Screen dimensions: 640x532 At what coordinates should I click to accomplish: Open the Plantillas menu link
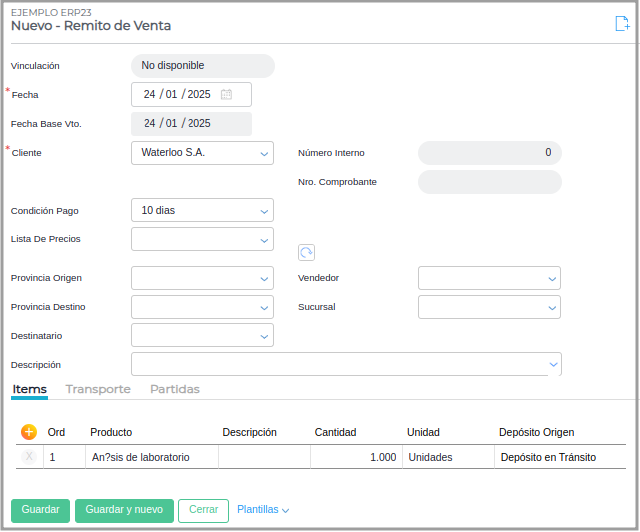pos(262,510)
